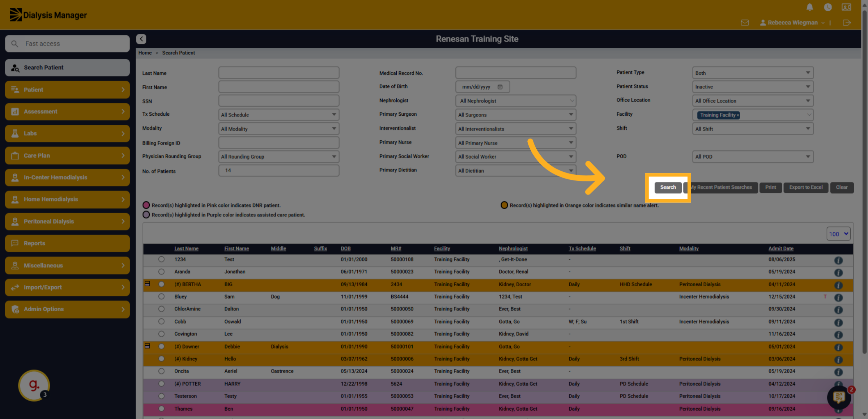
Task: Collapse the Downer row group icon
Action: pyautogui.click(x=147, y=346)
